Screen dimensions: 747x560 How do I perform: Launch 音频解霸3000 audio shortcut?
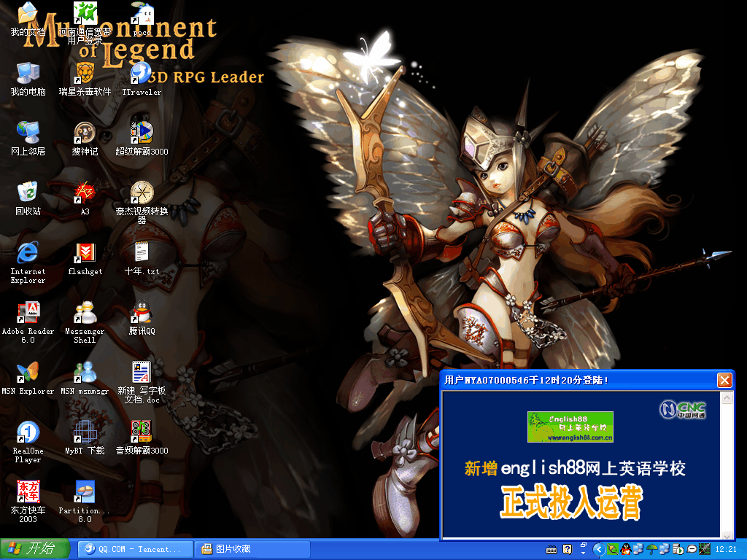tap(142, 437)
